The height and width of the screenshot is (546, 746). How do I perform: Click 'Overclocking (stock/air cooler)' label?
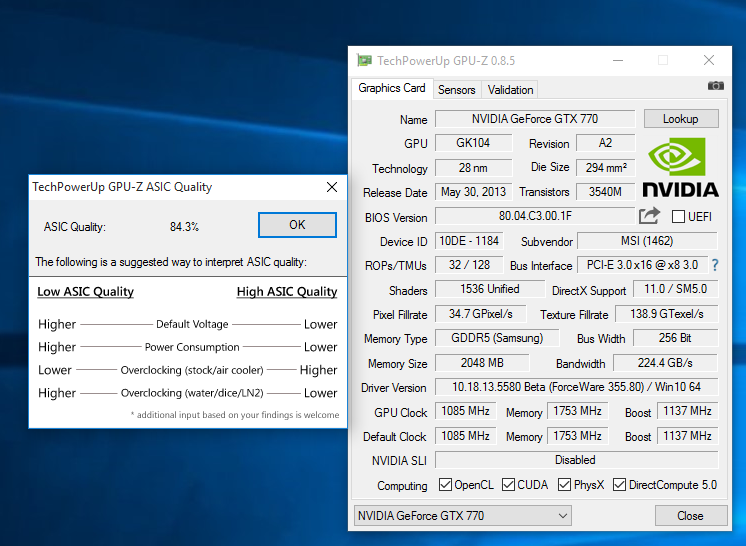[x=192, y=370]
